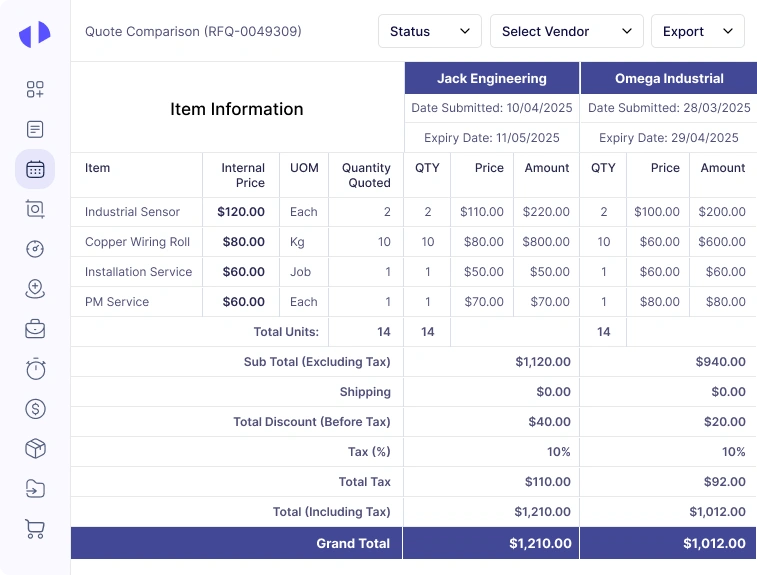The width and height of the screenshot is (757, 575).
Task: Open the Select Vendor dropdown
Action: [567, 31]
